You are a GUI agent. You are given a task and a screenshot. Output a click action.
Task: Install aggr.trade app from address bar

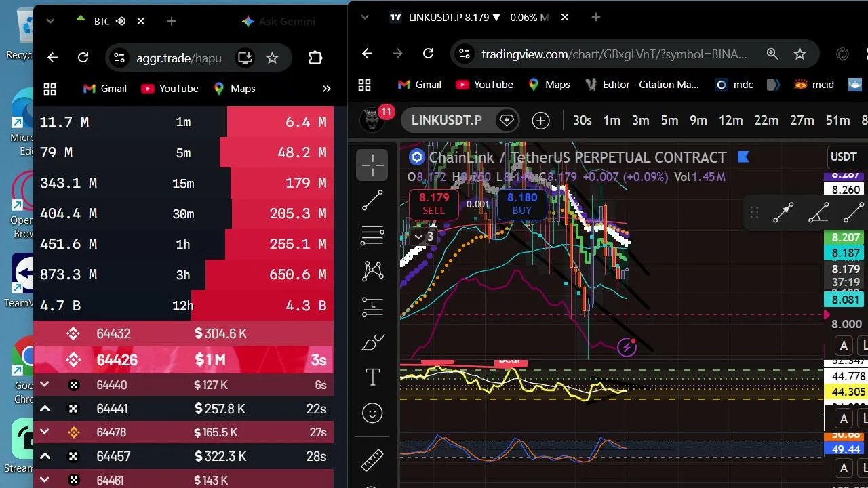(244, 58)
